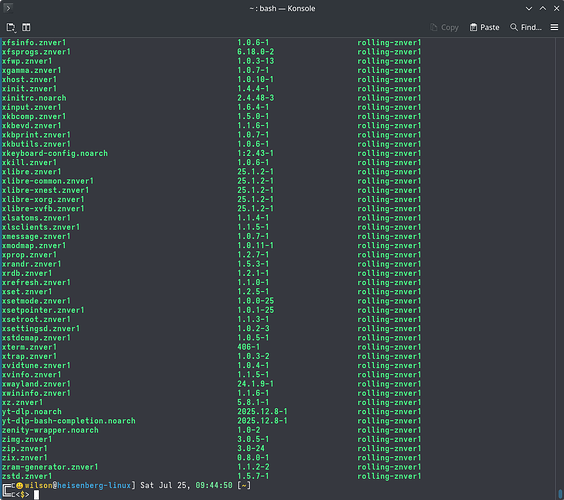Click the username wilson in the prompt
Viewport: 564px width, 500px height.
click(38, 486)
